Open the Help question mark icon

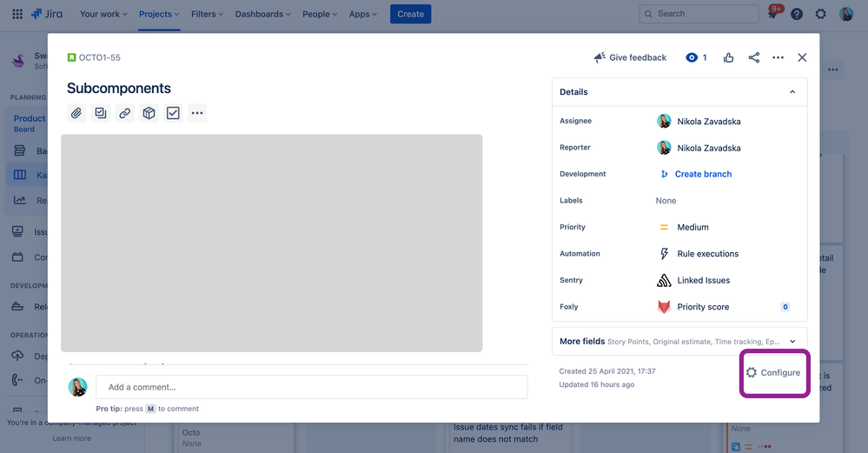tap(797, 15)
